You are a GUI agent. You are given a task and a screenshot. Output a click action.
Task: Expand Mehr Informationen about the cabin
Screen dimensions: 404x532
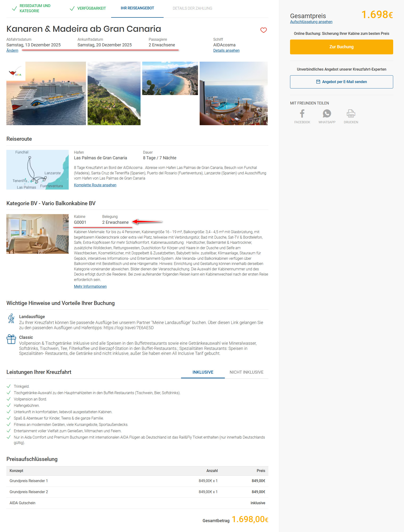coord(90,286)
